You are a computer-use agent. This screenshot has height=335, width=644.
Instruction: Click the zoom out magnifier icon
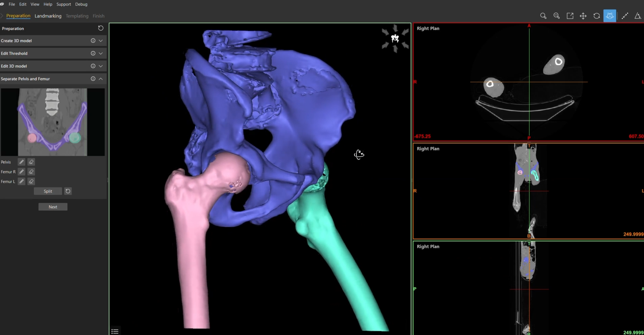point(556,16)
